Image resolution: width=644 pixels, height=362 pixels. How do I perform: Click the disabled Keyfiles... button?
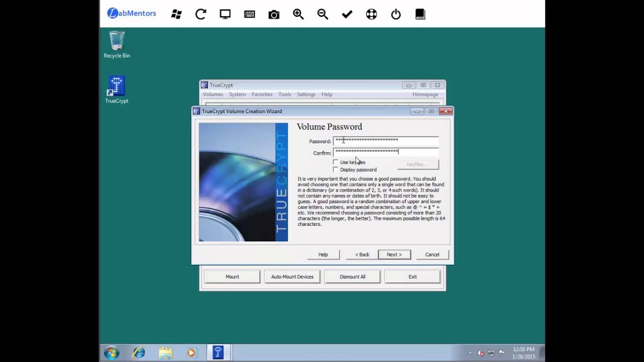(x=418, y=164)
